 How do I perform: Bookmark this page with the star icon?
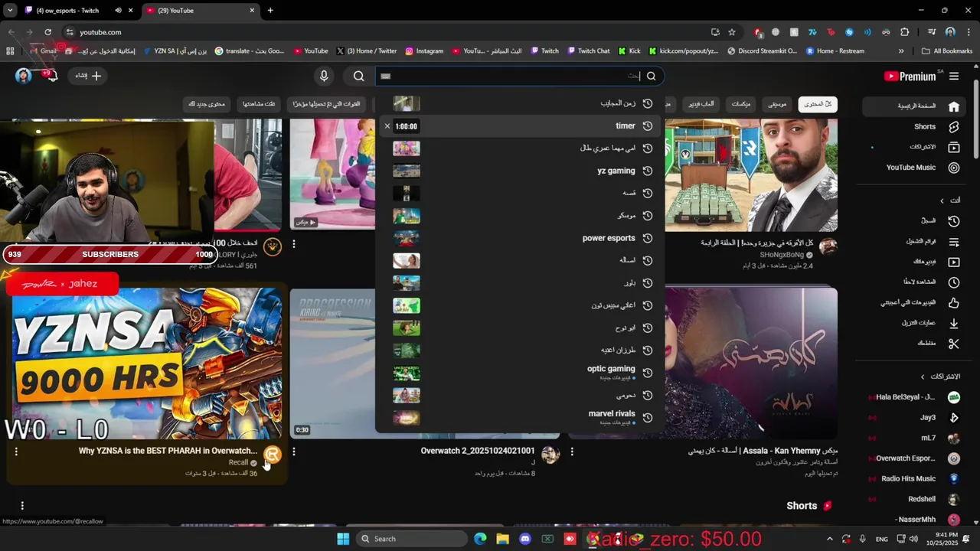732,32
